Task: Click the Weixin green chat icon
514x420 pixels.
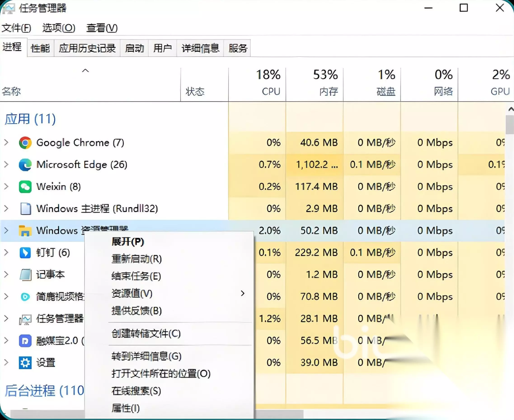Action: 25,187
